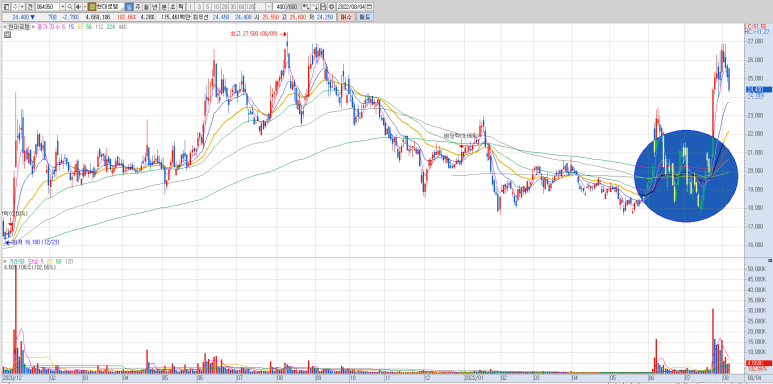Viewport: 773px width, 384px height.
Task: Select interval 60 button
Action: (x=241, y=7)
